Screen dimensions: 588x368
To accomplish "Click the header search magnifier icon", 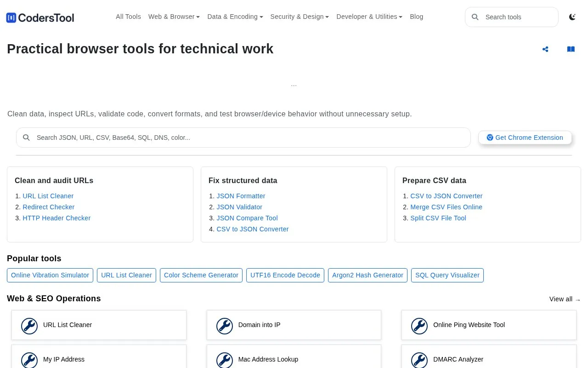I will [475, 17].
